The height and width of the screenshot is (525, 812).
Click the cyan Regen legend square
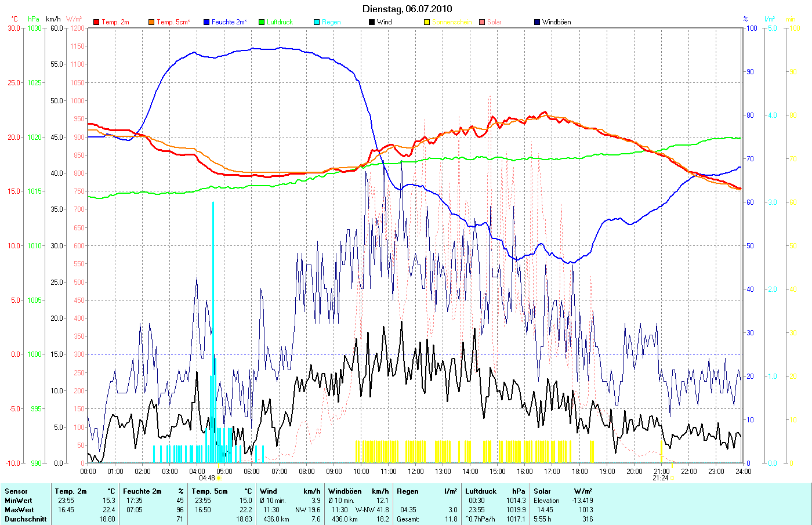[317, 22]
